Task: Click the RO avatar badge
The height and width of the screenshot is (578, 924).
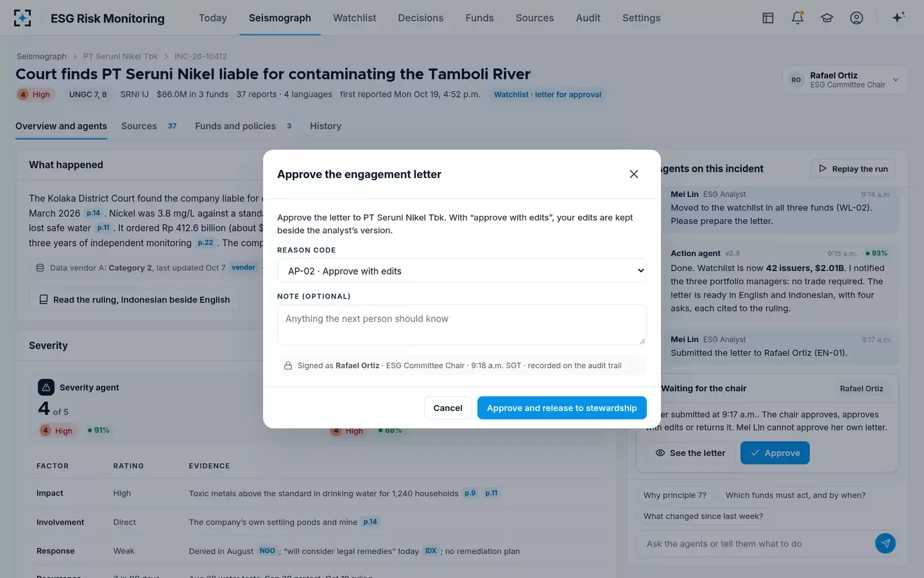Action: (796, 80)
